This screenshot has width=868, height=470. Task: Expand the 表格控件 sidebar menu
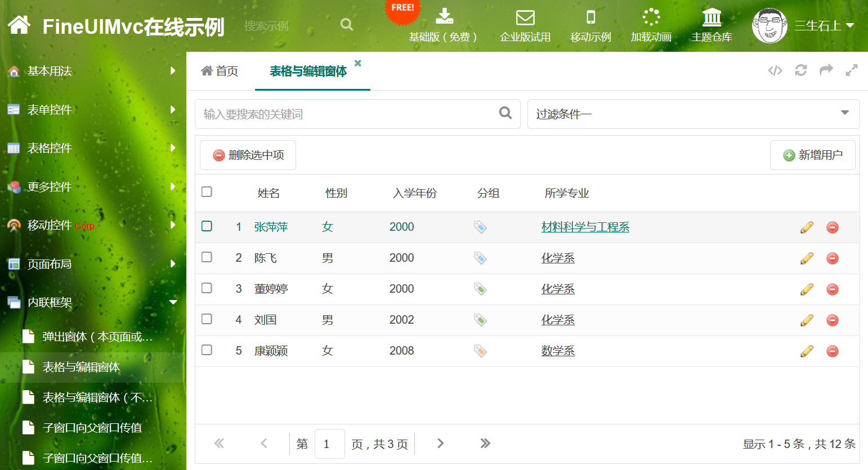[93, 148]
